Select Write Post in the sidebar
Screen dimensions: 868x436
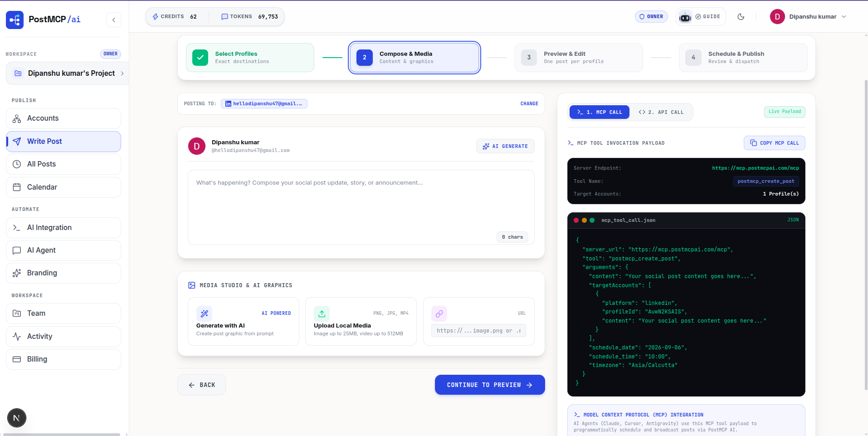click(x=63, y=142)
